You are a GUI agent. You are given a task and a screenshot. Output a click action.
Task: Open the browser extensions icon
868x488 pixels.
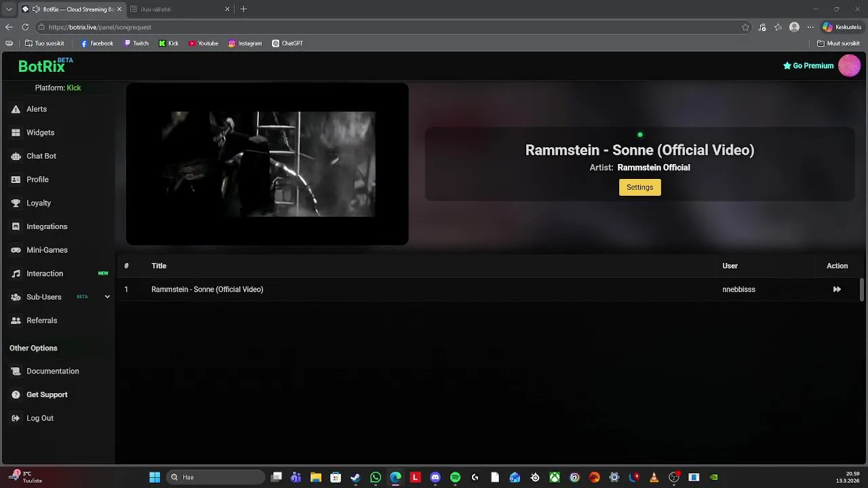[x=762, y=27]
